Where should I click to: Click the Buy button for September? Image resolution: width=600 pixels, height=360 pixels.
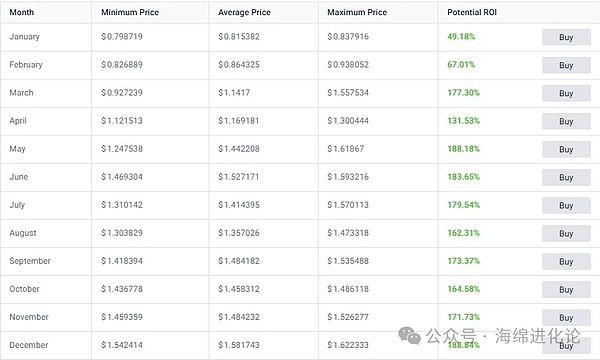(566, 261)
